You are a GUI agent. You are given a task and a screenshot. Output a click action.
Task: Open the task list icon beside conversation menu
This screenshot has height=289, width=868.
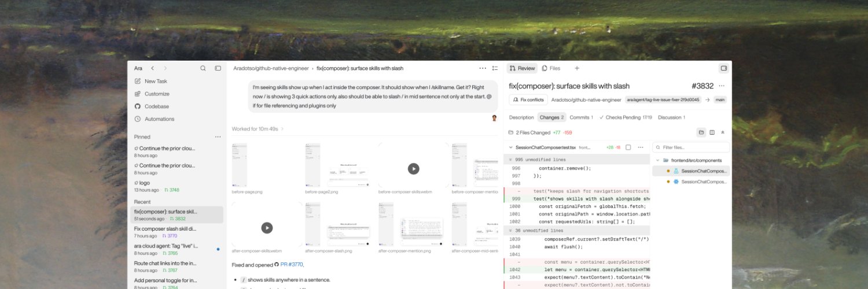pos(495,68)
